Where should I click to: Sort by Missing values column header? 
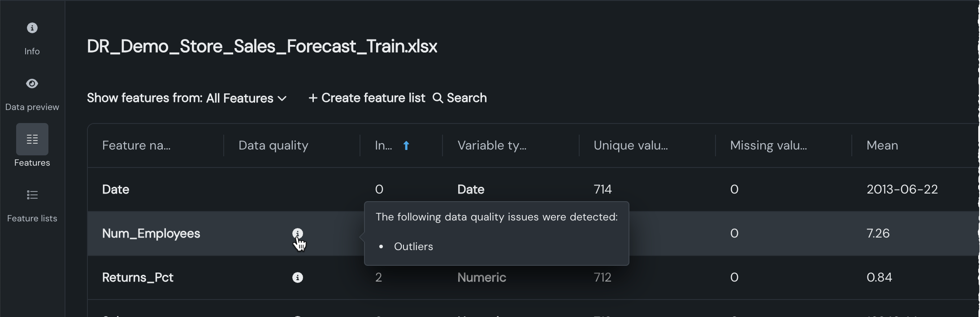768,145
